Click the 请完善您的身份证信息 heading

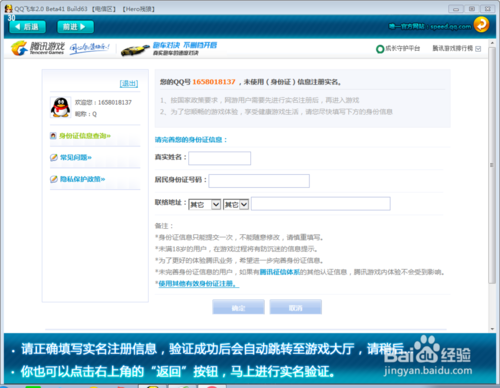coord(191,140)
